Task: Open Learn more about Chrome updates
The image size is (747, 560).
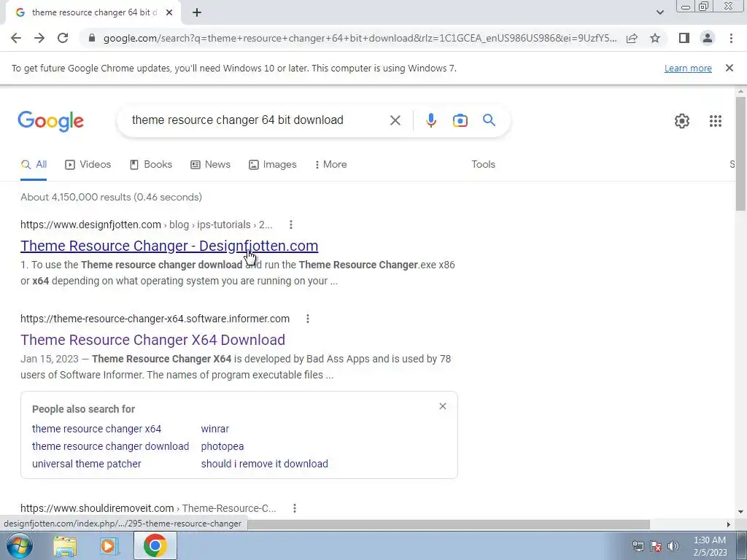Action: 688,68
